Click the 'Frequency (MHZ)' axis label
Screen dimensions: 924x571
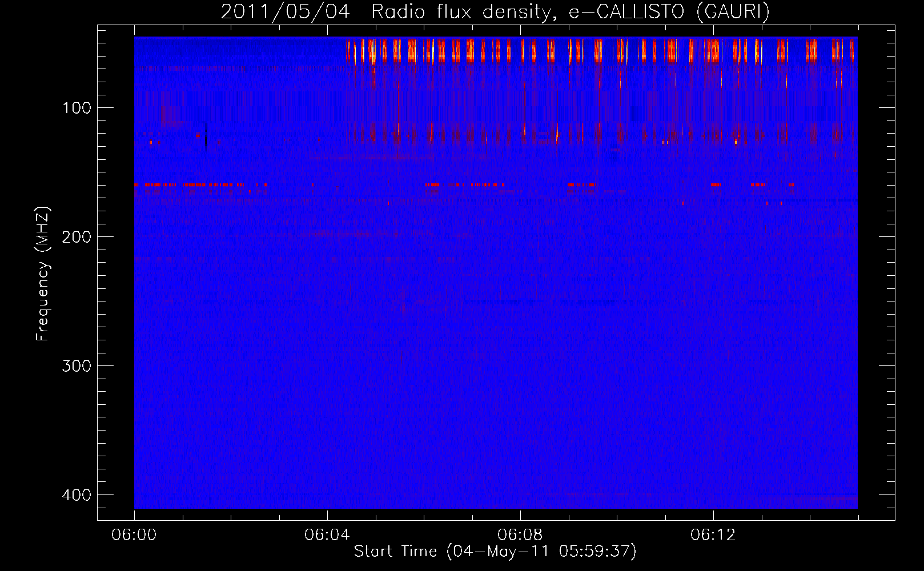43,274
